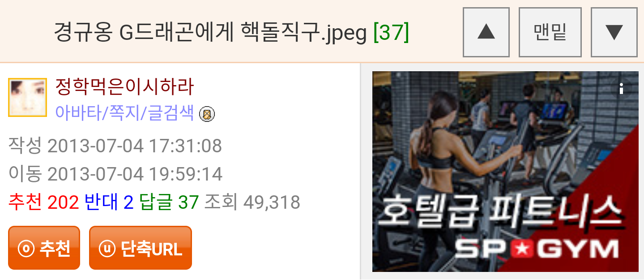644x280 pixels.
Task: Click the SP GYM logo in ad
Action: (x=537, y=249)
